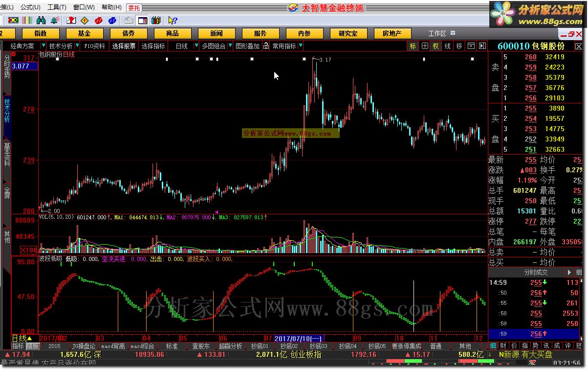Select the 要涨停集成 indicator tab
Image resolution: width=588 pixels, height=370 pixels.
(x=406, y=346)
